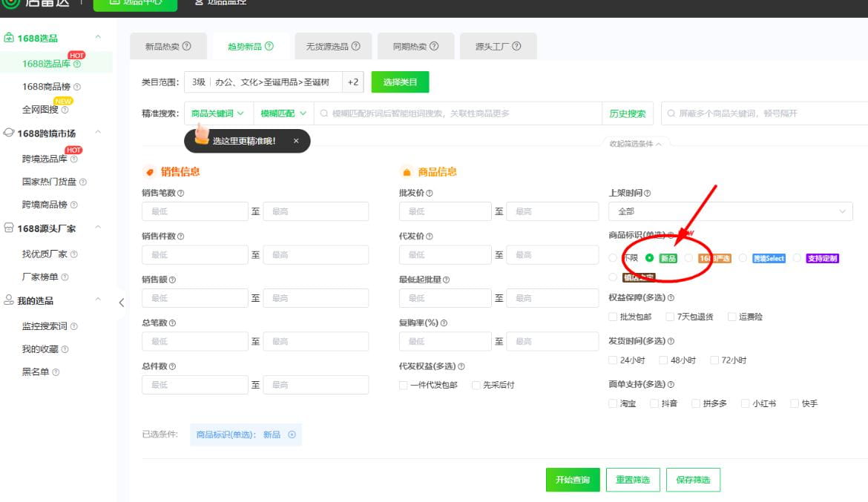The image size is (868, 502).
Task: Open the 同期热卖 tab
Action: (x=415, y=45)
